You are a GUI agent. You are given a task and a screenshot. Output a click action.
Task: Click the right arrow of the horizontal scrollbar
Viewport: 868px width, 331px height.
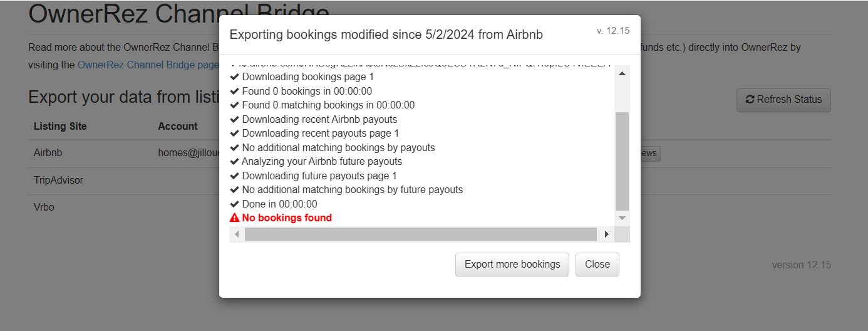coord(606,234)
